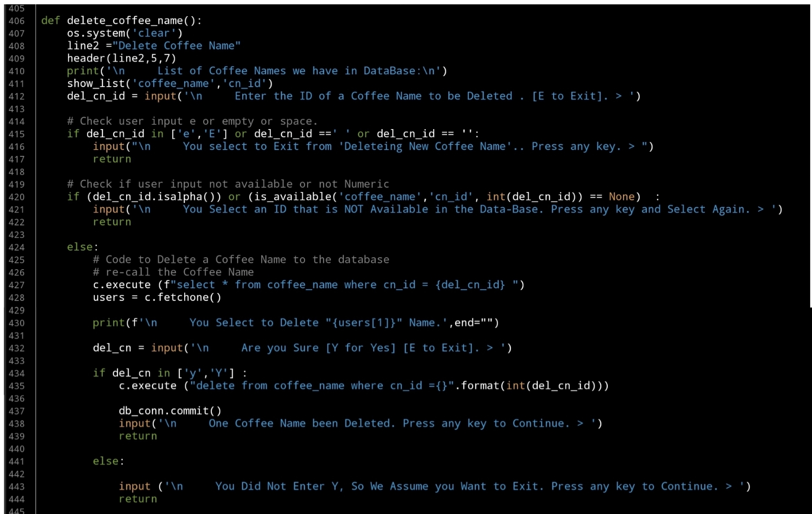Image resolution: width=812 pixels, height=514 pixels.
Task: Click the is_available function call
Action: point(292,197)
